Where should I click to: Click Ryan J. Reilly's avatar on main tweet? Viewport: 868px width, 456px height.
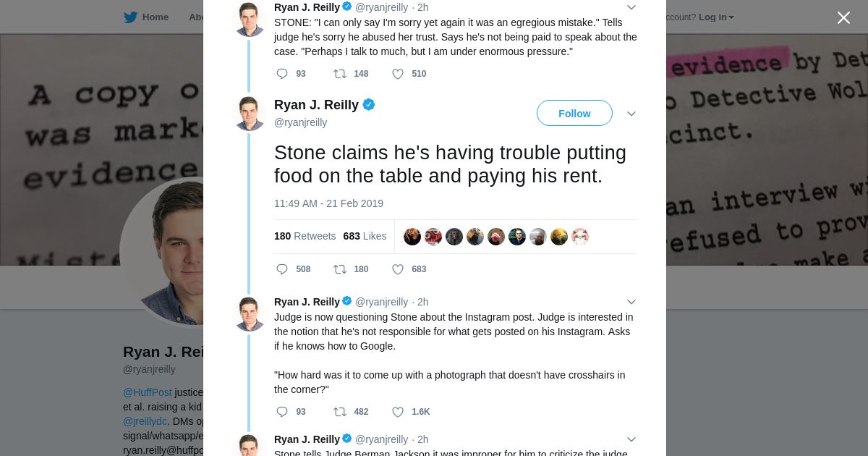pyautogui.click(x=250, y=114)
